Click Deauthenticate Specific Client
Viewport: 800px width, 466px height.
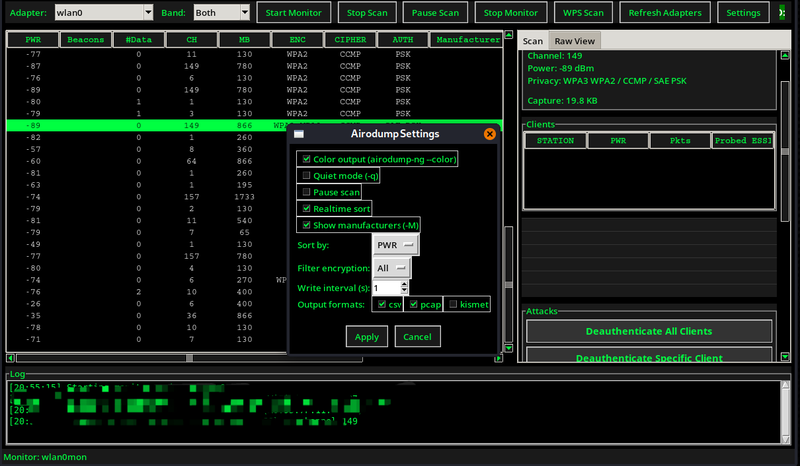pos(649,355)
